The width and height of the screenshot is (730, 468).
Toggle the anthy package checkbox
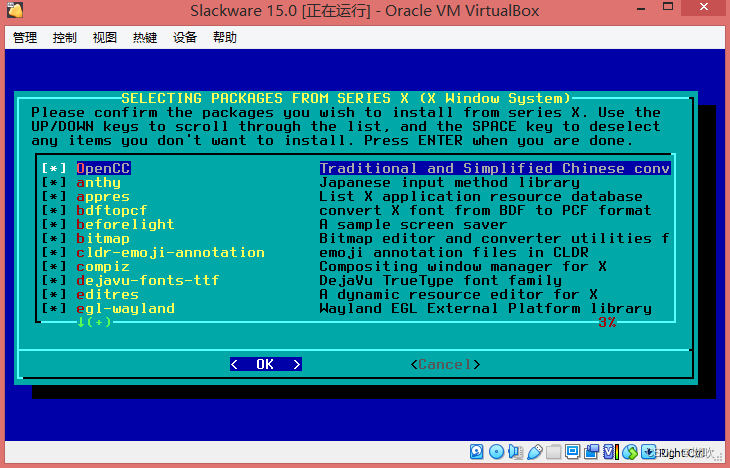coord(54,183)
